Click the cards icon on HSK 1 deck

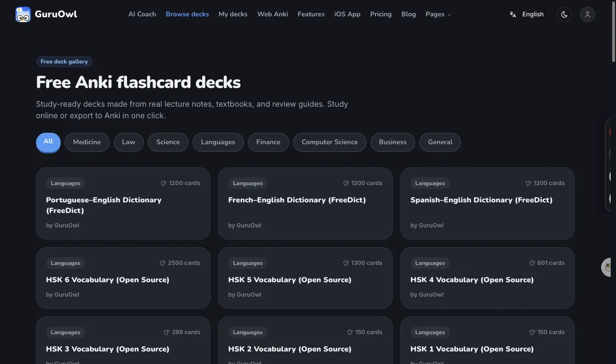tap(532, 332)
